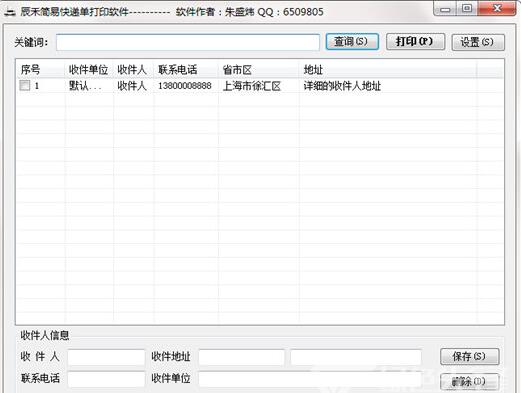Click the 省市区 column header

coord(259,70)
